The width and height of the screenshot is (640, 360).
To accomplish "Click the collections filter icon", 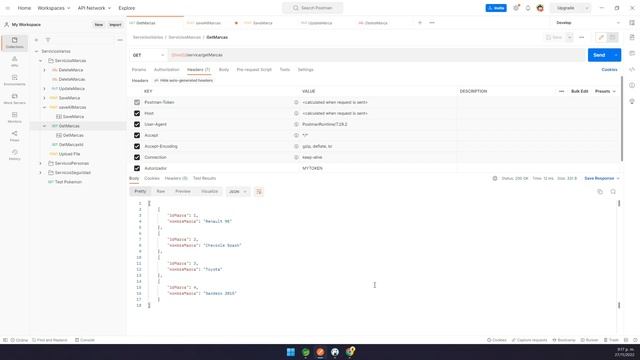I will [x=48, y=40].
